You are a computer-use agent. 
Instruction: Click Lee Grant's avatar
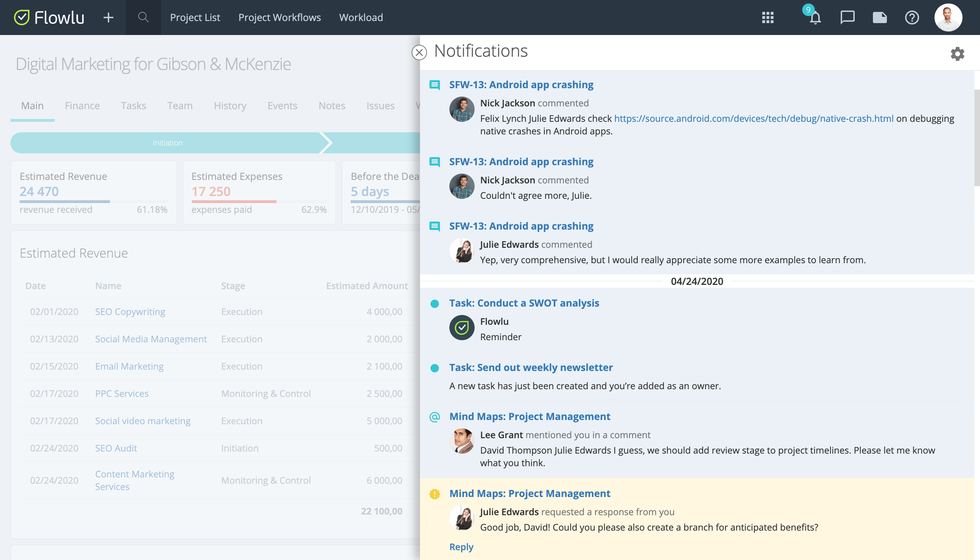462,441
